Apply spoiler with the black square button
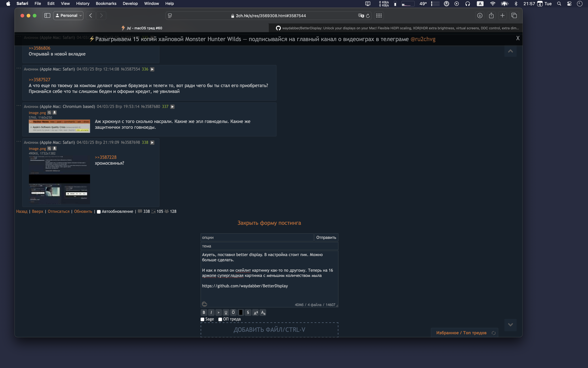This screenshot has height=368, width=588. (x=241, y=312)
